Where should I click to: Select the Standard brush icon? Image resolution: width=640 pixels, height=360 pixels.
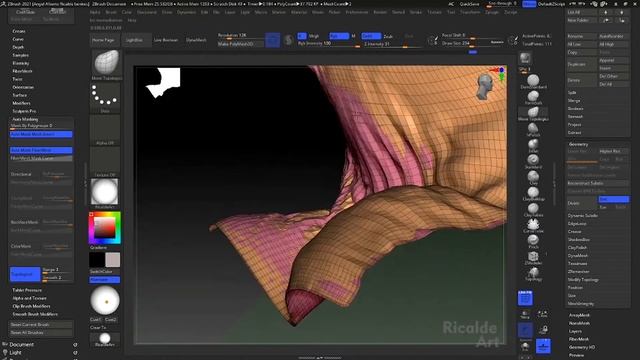(x=533, y=161)
